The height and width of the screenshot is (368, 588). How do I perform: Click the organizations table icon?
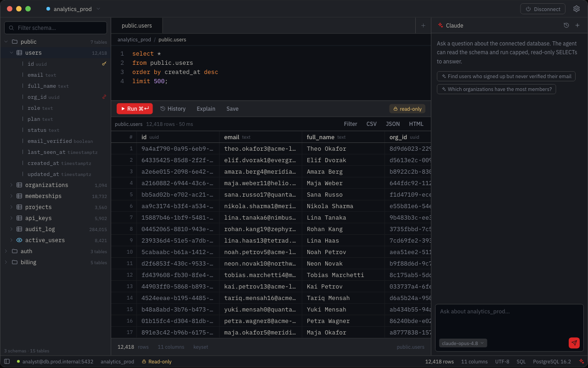click(19, 185)
